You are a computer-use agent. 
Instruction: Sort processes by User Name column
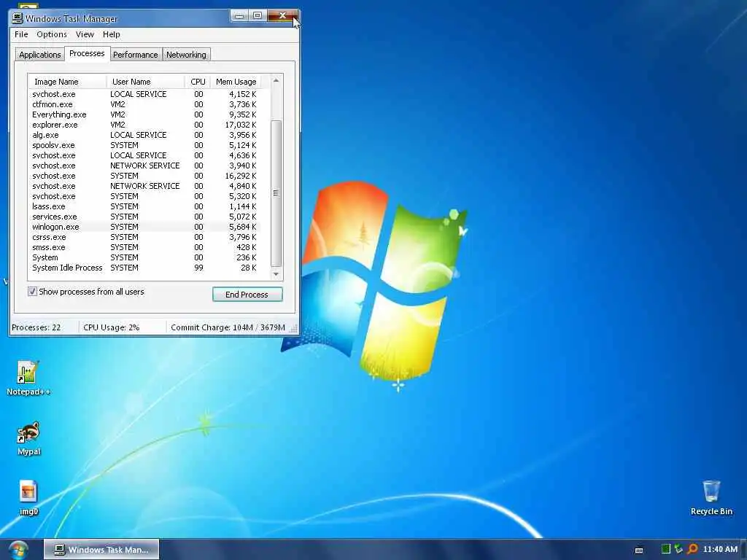coord(146,82)
